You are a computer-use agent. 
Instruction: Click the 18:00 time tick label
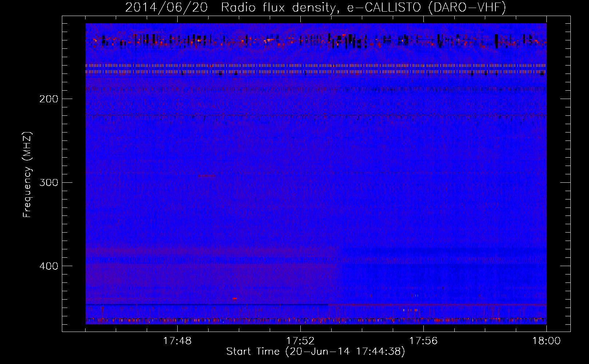click(546, 341)
